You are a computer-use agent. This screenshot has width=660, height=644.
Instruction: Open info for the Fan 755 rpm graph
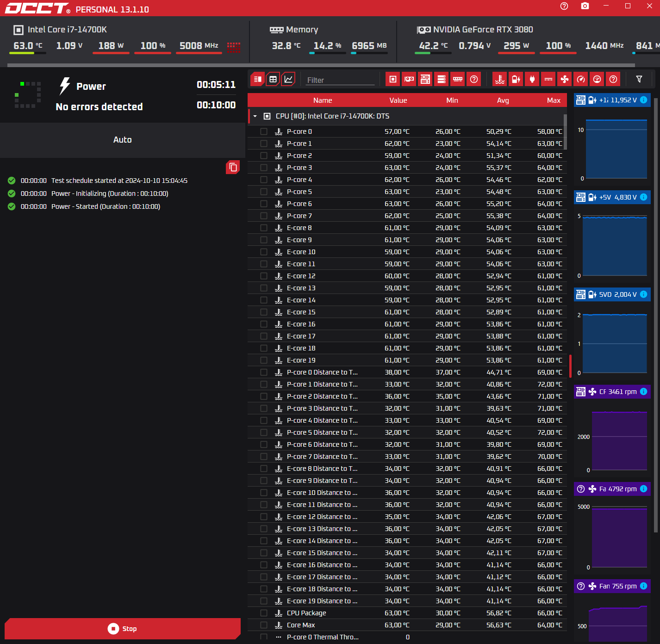pos(643,586)
